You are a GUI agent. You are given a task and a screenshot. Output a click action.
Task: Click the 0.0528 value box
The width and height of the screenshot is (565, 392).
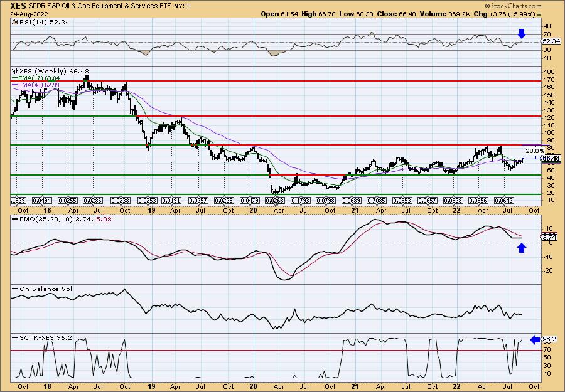[x=453, y=200]
